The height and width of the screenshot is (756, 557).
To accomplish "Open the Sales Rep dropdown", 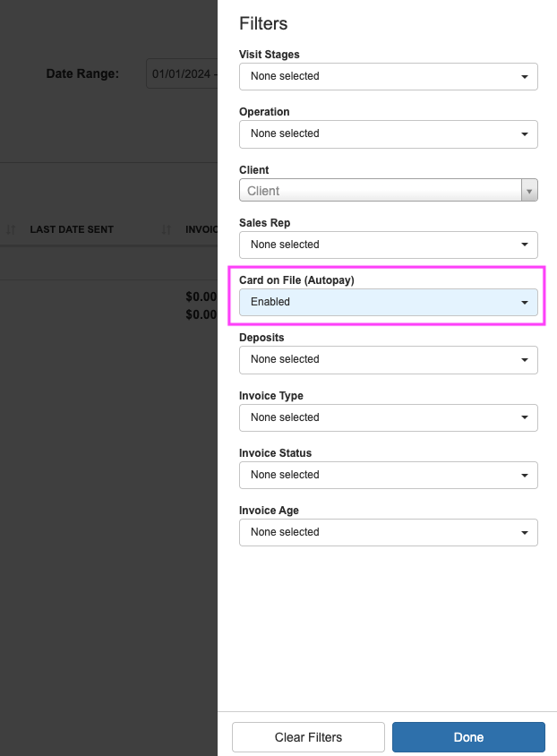I will pyautogui.click(x=388, y=245).
